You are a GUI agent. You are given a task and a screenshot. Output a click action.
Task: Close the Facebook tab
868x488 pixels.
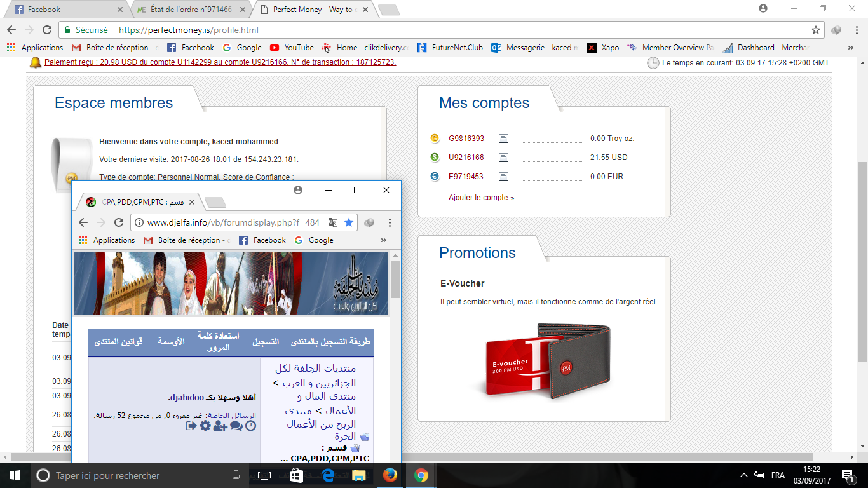click(121, 10)
